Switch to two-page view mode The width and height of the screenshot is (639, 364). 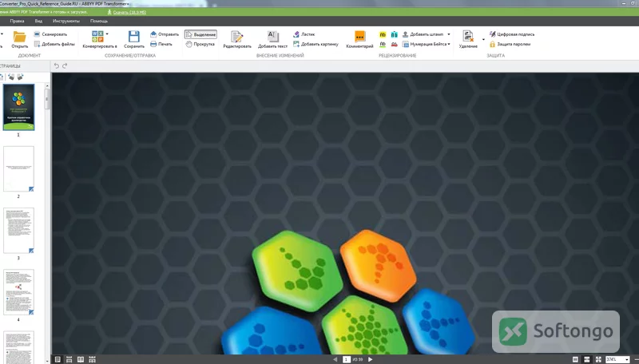point(81,359)
